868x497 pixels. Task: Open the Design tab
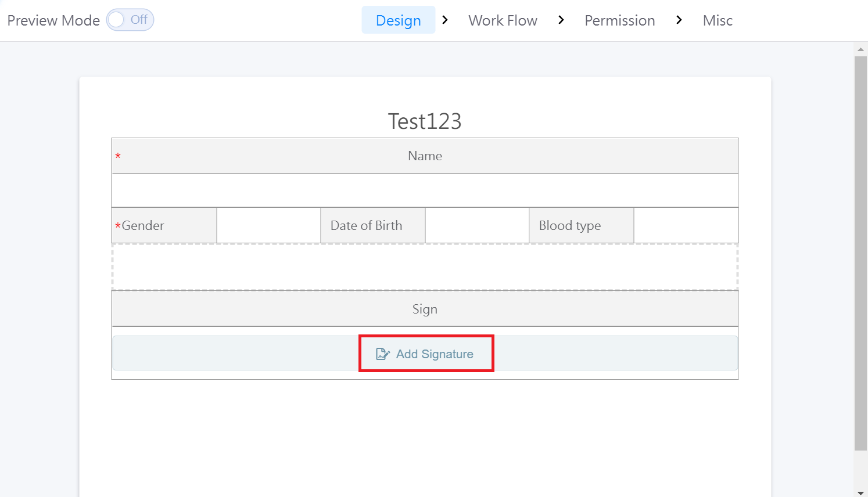tap(398, 20)
